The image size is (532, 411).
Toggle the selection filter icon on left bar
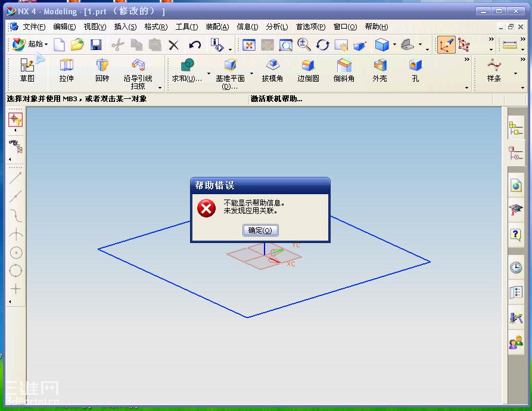pyautogui.click(x=15, y=120)
